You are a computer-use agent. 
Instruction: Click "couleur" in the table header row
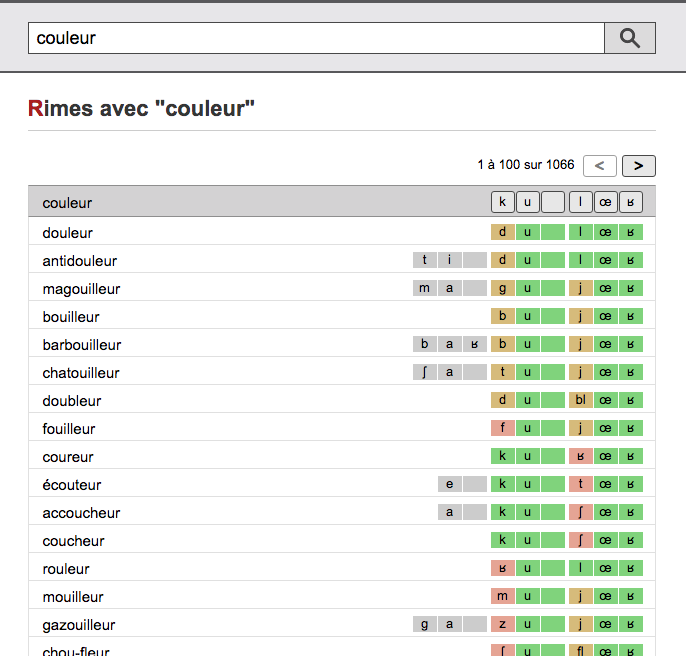(67, 203)
